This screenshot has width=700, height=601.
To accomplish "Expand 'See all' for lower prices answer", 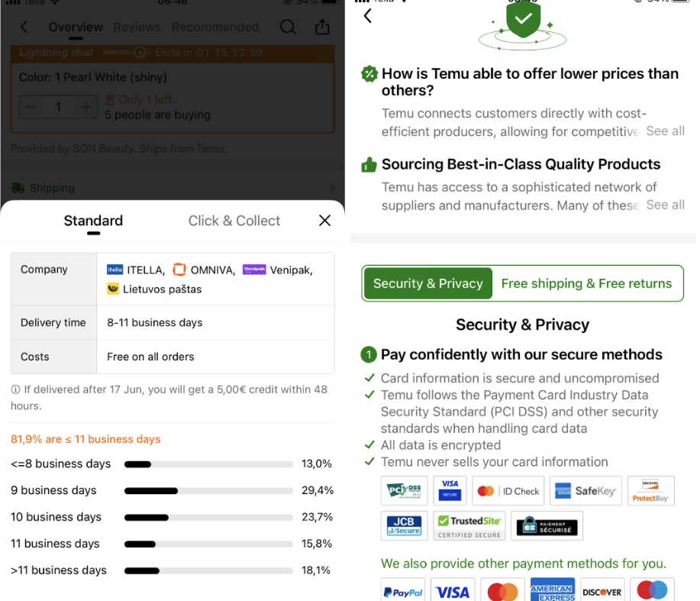I will pyautogui.click(x=665, y=131).
